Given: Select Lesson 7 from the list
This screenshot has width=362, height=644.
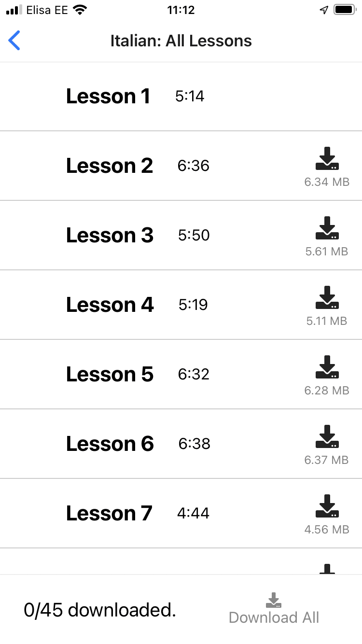Looking at the screenshot, I should (109, 514).
